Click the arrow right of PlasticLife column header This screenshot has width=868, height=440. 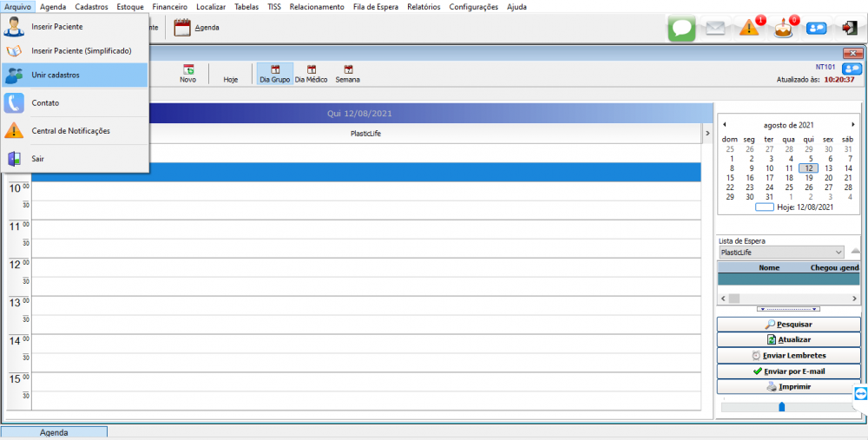[x=707, y=134]
